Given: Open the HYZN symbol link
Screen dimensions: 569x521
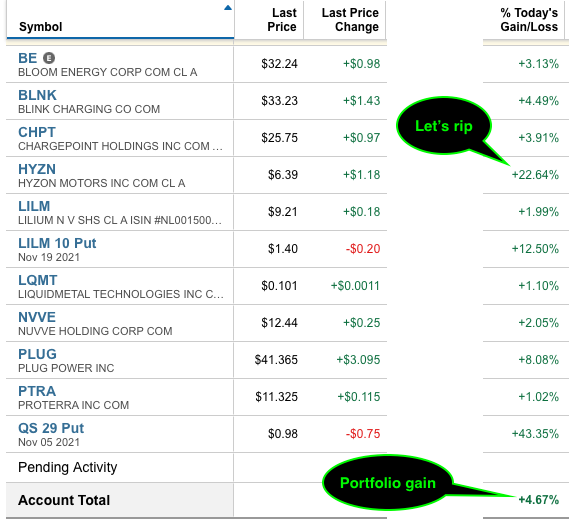Looking at the screenshot, I should coord(37,169).
